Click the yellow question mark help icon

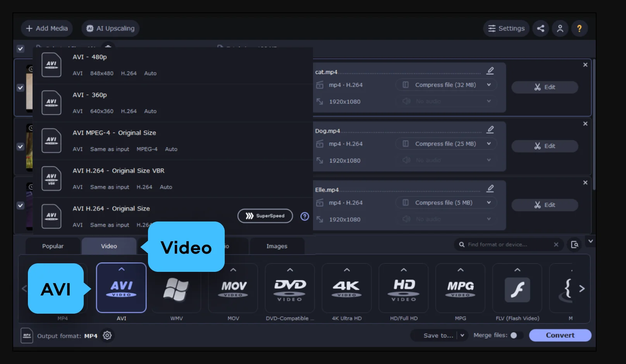click(x=580, y=28)
